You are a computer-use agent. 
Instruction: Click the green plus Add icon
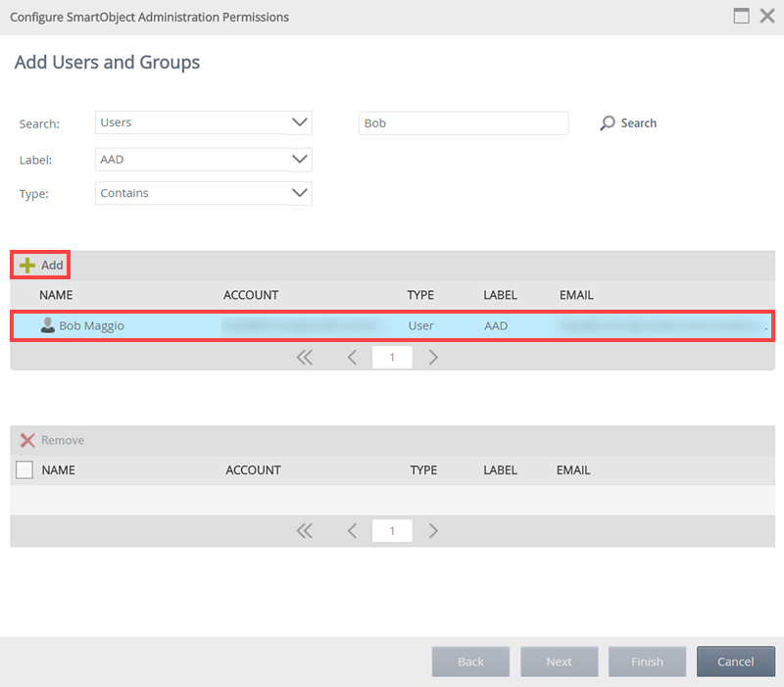point(27,266)
